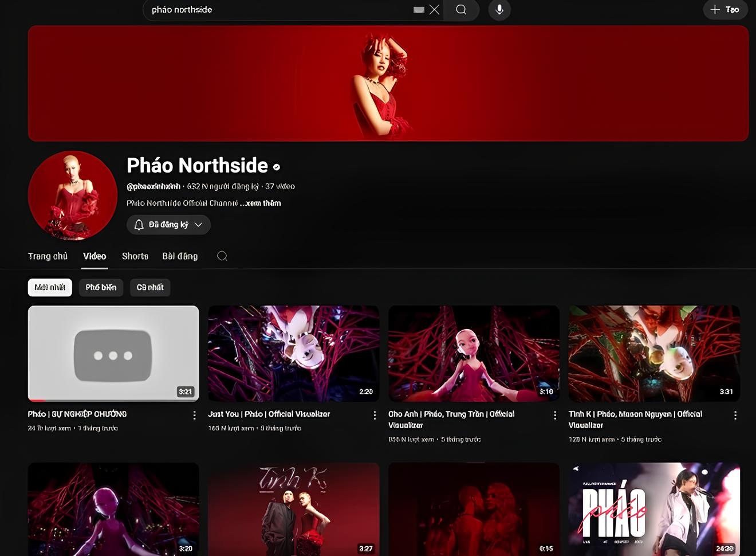
Task: Open options menu for Tình K visualizer video
Action: coord(735,415)
